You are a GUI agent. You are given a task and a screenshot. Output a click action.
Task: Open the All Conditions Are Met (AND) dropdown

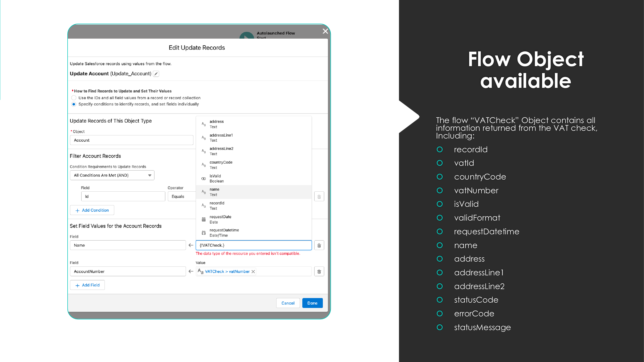point(112,175)
